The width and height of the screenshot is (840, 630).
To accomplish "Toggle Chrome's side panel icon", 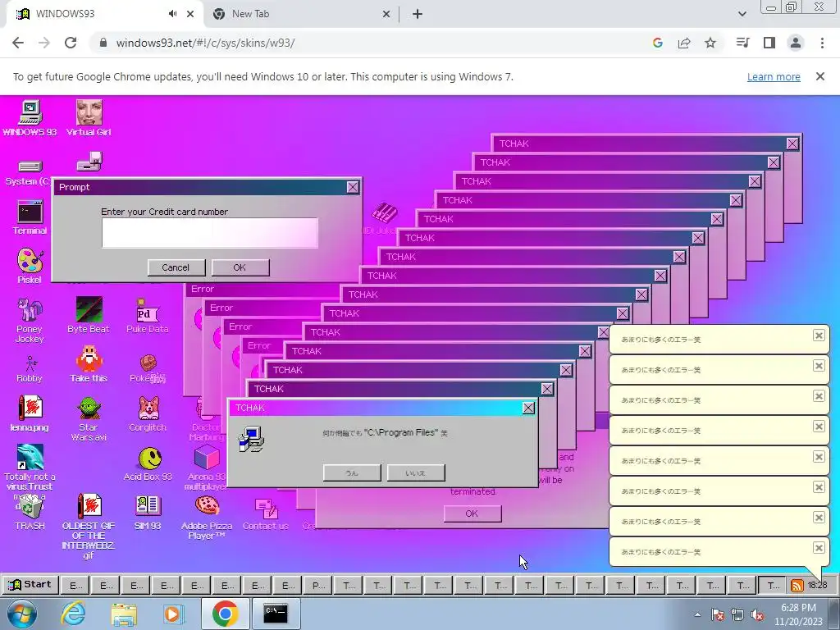I will coord(769,43).
